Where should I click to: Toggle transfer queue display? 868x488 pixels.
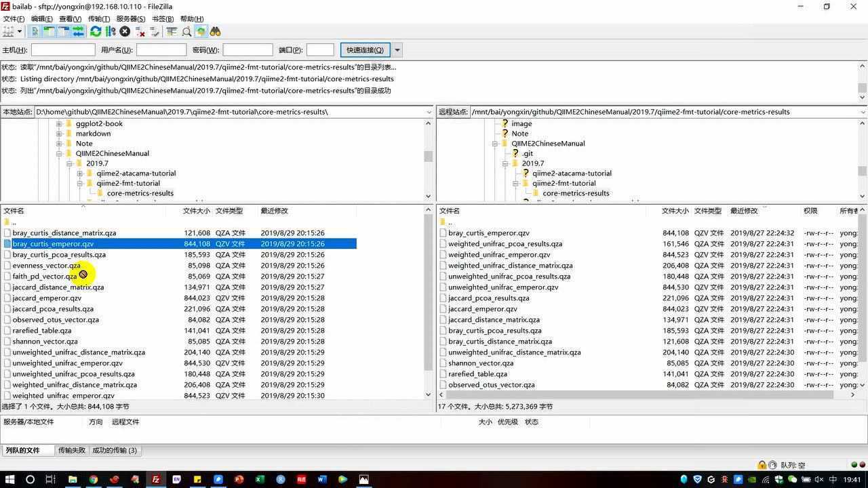point(78,31)
